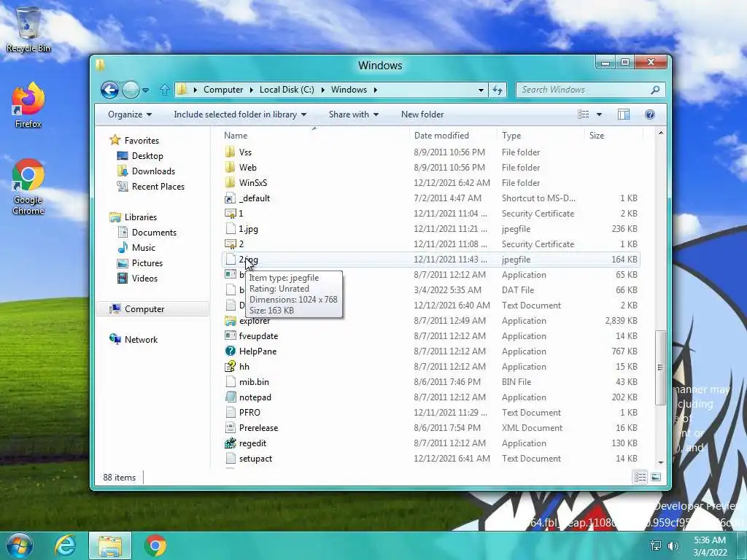Select the HelpPane application icon
This screenshot has height=560, width=747.
(x=230, y=351)
